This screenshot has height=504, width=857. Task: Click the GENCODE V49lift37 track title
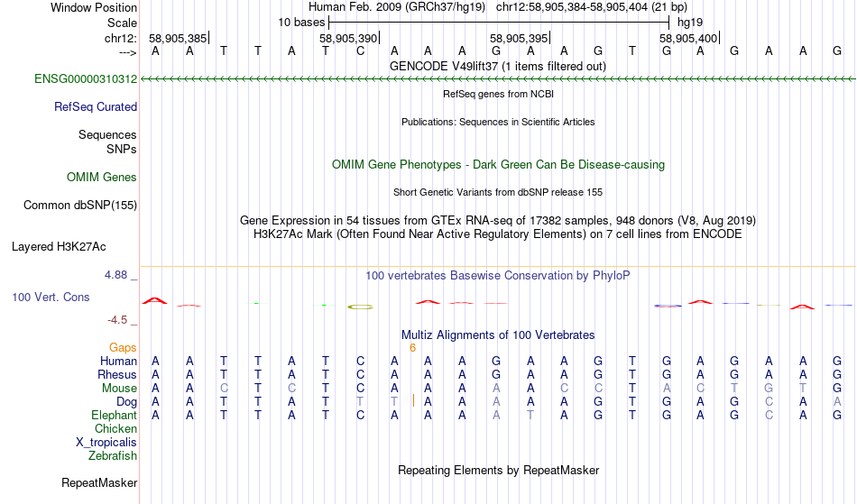497,67
